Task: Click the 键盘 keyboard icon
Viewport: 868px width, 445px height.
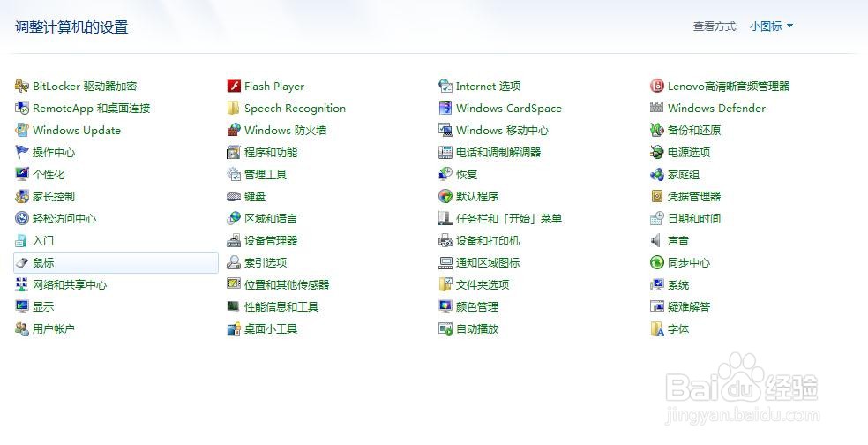Action: (x=234, y=196)
